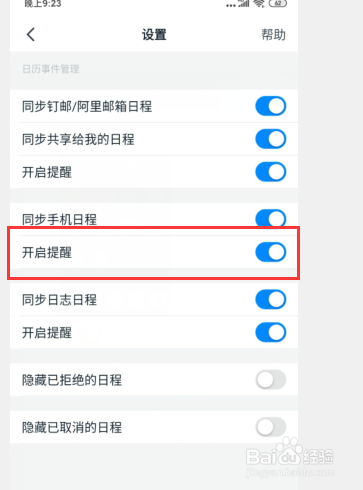The height and width of the screenshot is (490, 363).
Task: Tap the 设置 page title
Action: click(154, 35)
